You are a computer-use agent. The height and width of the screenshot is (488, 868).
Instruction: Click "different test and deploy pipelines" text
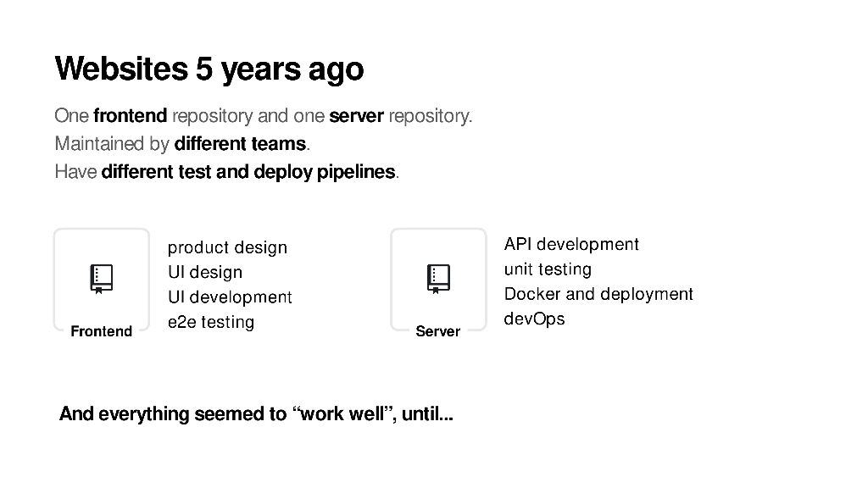click(x=248, y=172)
